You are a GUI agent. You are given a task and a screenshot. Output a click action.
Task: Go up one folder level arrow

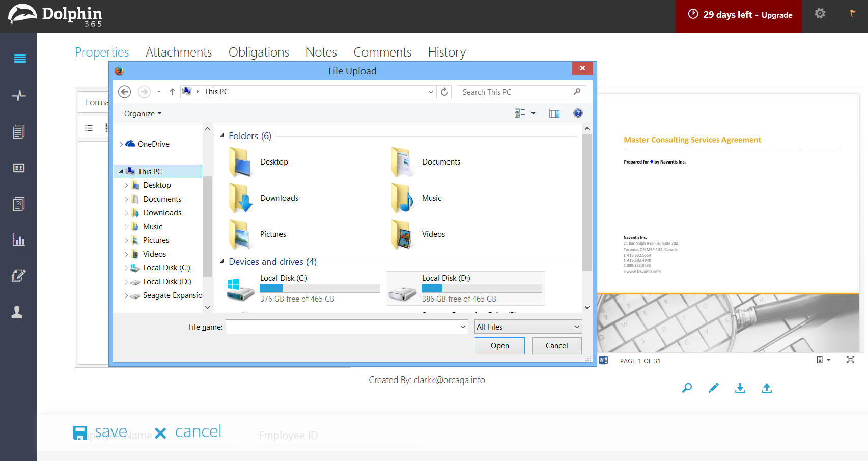(x=173, y=92)
